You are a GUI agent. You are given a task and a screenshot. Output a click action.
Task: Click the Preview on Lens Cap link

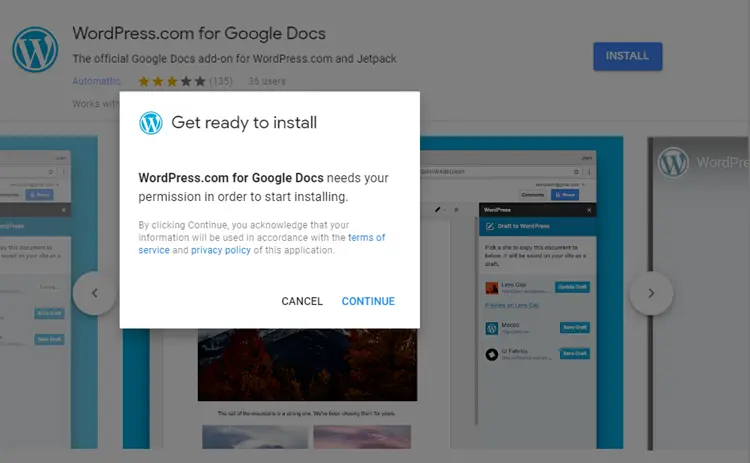(x=512, y=305)
